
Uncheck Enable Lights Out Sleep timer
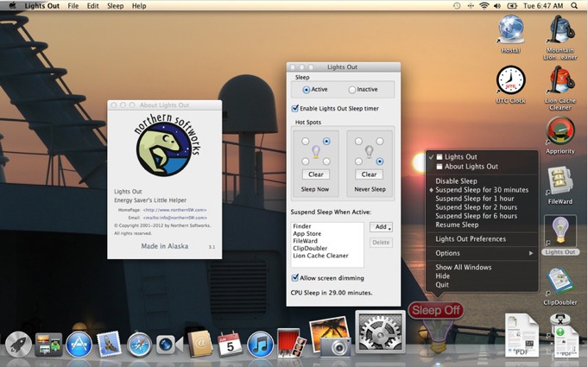tap(295, 109)
